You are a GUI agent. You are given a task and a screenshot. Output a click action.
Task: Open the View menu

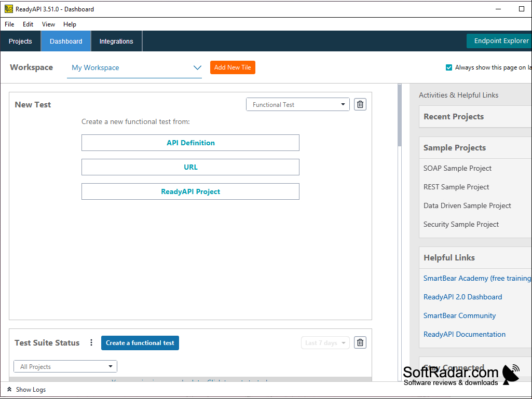(48, 24)
